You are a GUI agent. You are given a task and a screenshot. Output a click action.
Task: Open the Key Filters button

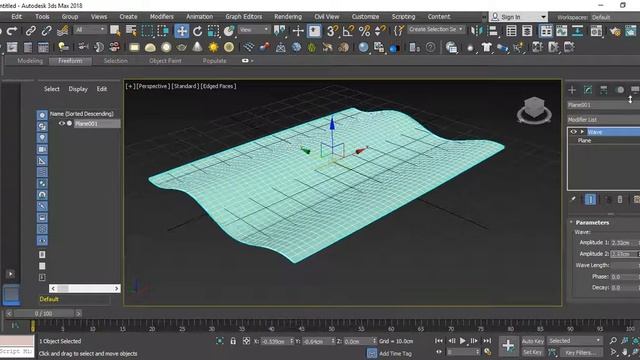pyautogui.click(x=580, y=352)
